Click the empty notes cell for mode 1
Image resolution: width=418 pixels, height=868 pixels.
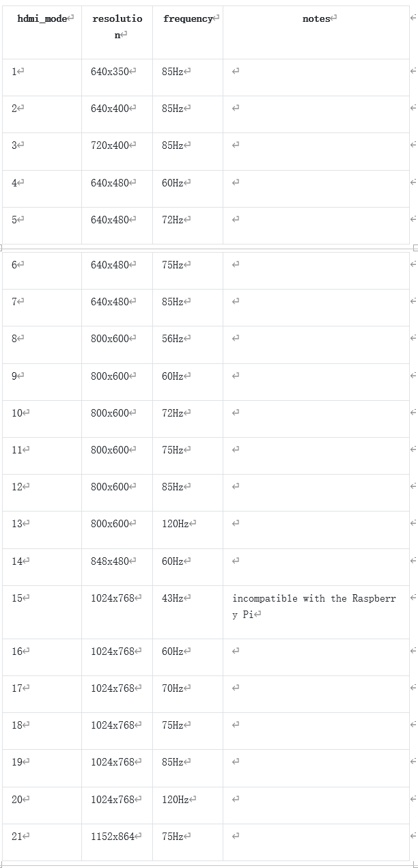point(316,77)
